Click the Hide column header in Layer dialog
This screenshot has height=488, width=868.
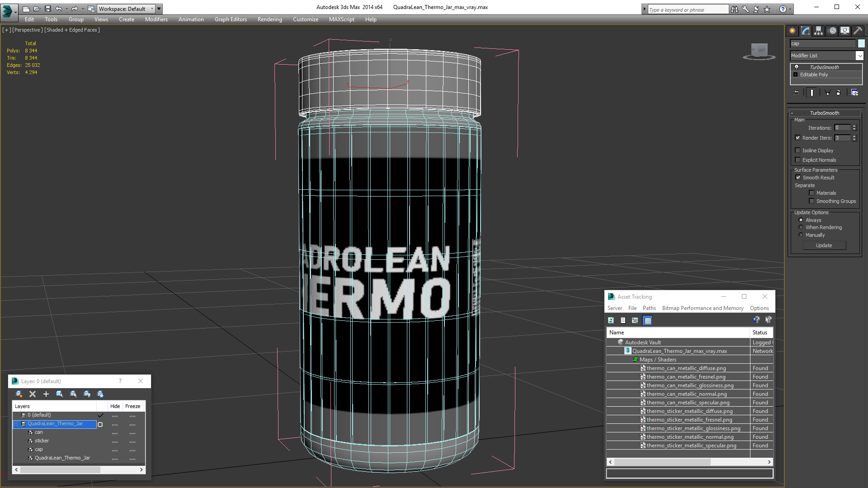point(115,406)
